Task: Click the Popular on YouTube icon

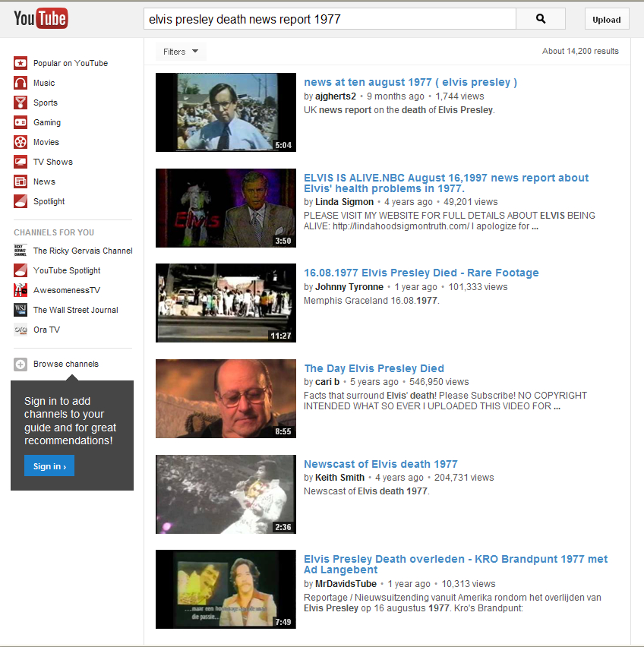Action: [21, 63]
